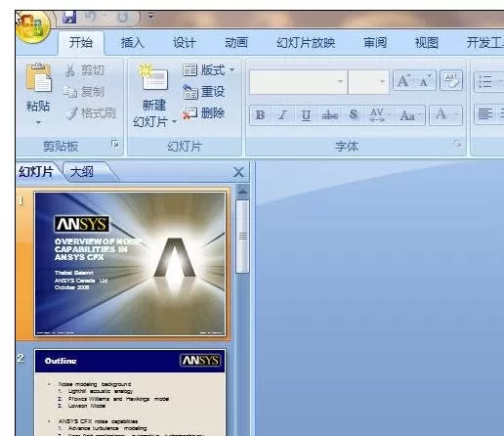Open the 设计 ribbon tab
The height and width of the screenshot is (436, 504).
[x=185, y=43]
